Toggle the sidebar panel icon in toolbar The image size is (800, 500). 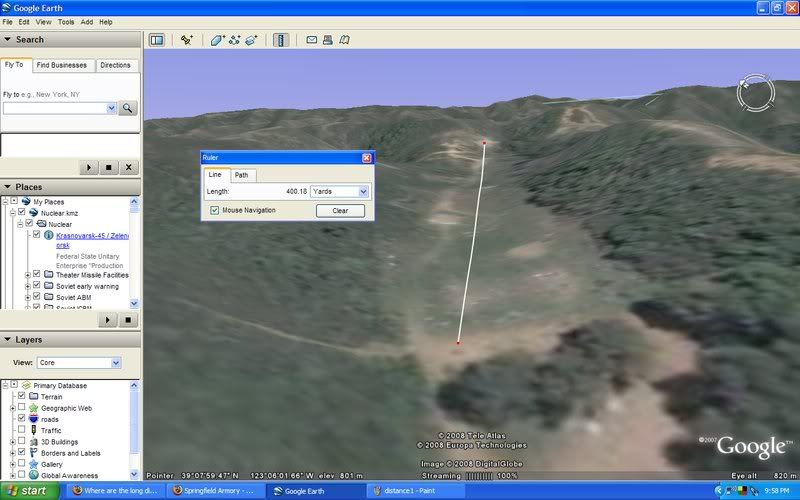157,40
